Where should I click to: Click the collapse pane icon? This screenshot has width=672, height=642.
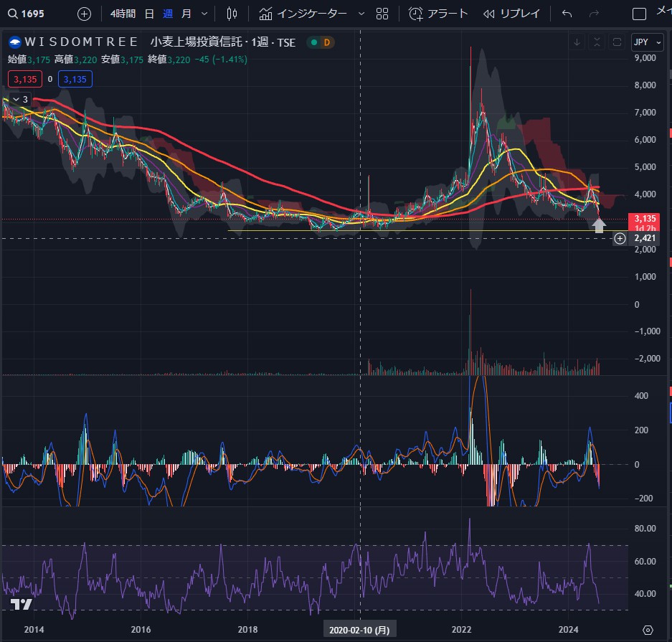(597, 42)
